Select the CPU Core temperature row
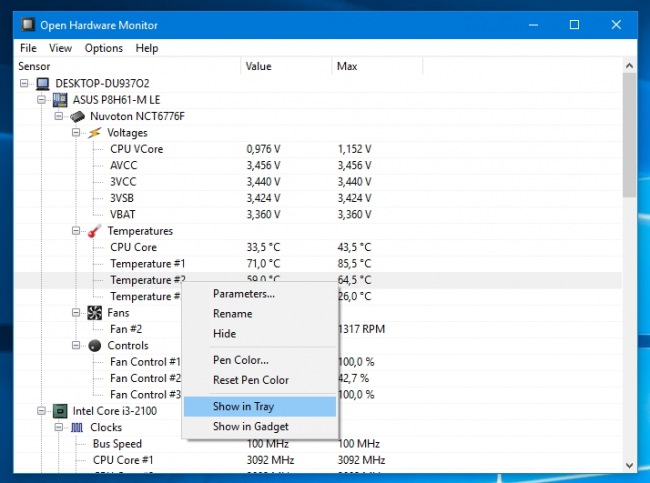This screenshot has width=650, height=483. [x=318, y=248]
